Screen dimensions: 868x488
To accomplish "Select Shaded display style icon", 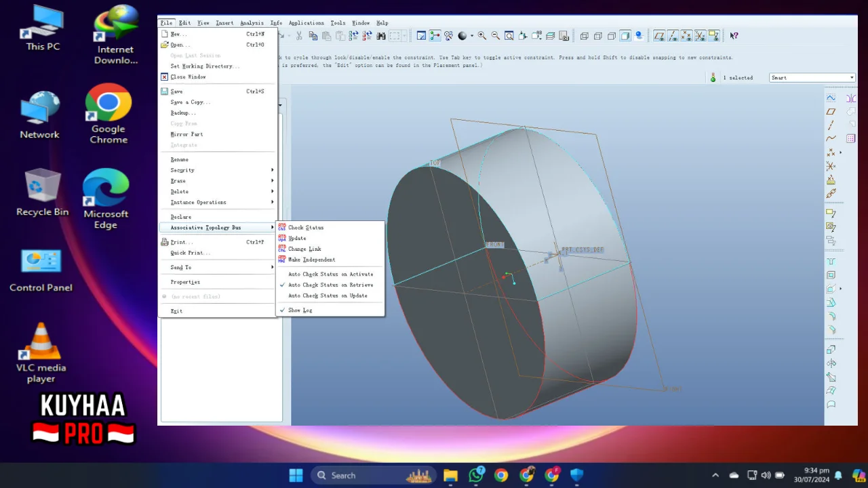I will [625, 35].
